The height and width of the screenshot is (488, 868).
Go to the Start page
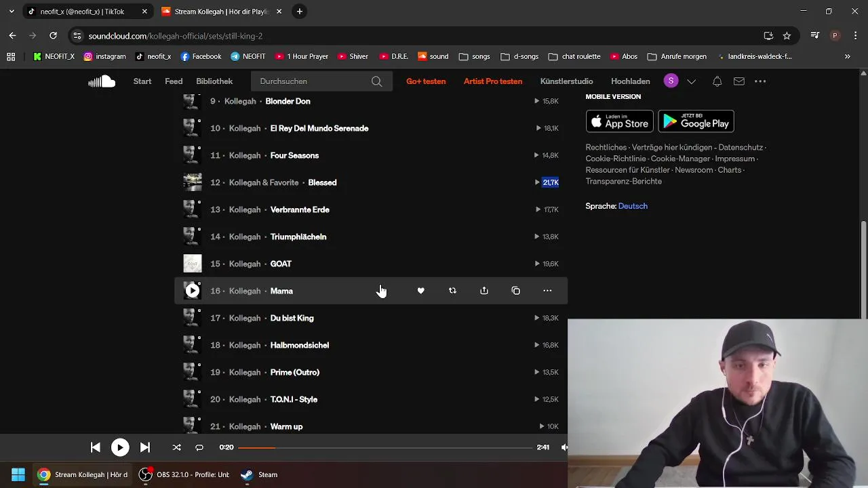(x=142, y=81)
